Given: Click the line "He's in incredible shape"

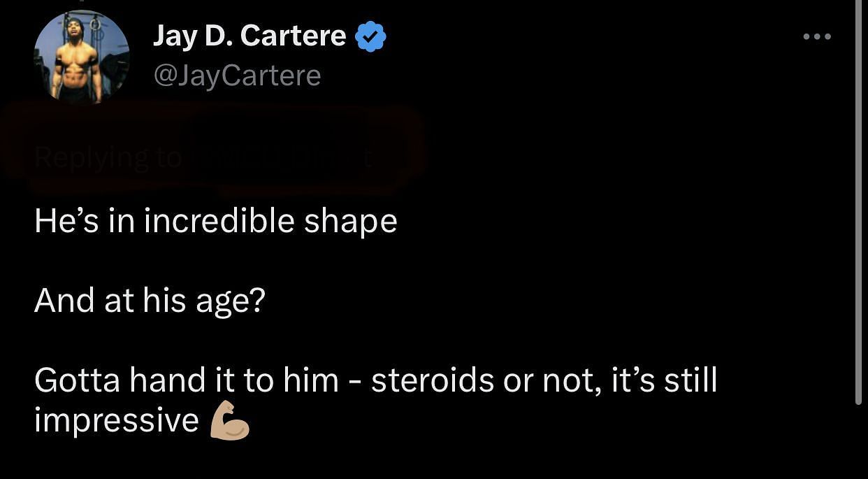Looking at the screenshot, I should click(216, 221).
